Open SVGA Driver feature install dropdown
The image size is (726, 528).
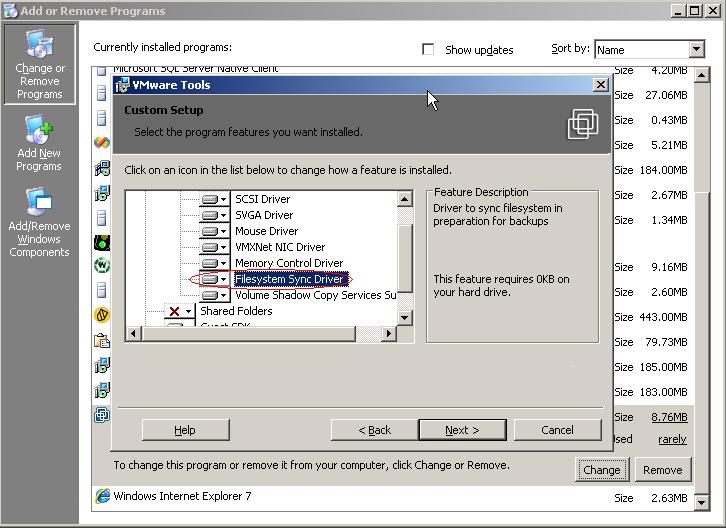coord(215,215)
